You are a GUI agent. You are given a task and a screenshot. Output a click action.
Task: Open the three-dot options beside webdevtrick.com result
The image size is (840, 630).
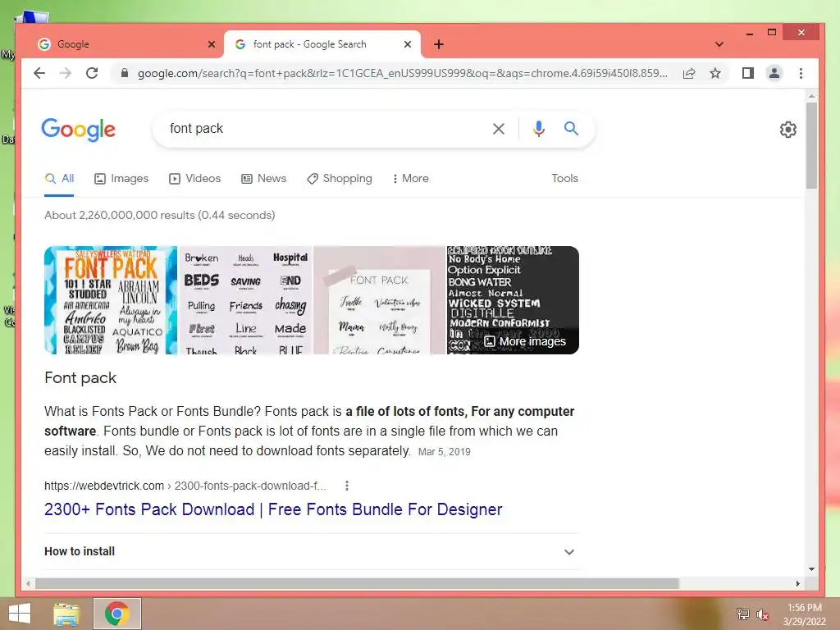coord(347,486)
